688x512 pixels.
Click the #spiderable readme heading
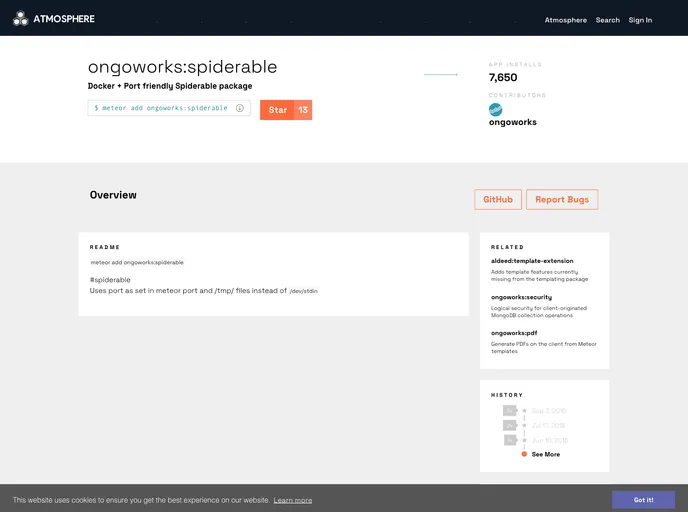pyautogui.click(x=110, y=280)
